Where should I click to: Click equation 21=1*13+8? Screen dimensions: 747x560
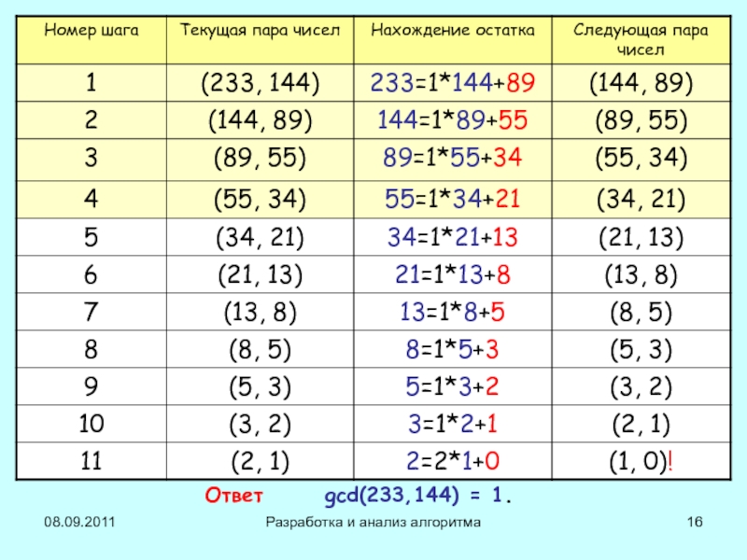click(x=453, y=274)
